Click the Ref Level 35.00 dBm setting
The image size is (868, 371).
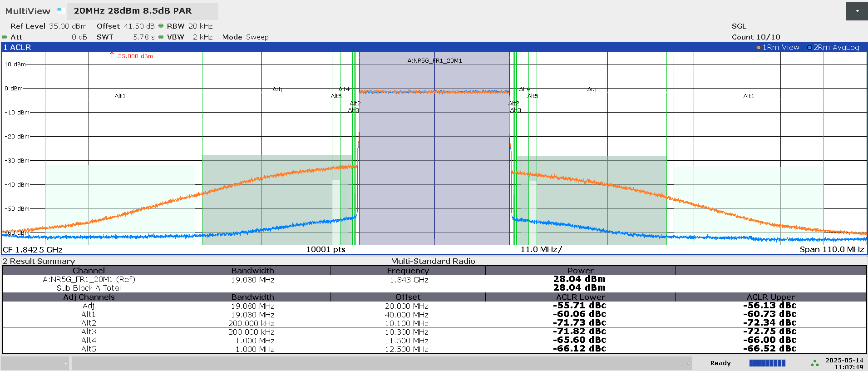coord(48,26)
